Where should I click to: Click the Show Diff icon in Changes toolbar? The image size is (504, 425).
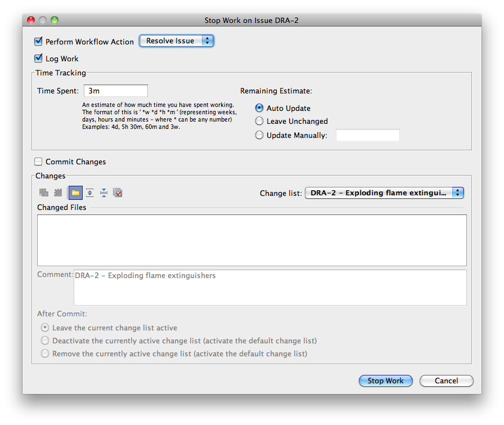click(x=43, y=193)
